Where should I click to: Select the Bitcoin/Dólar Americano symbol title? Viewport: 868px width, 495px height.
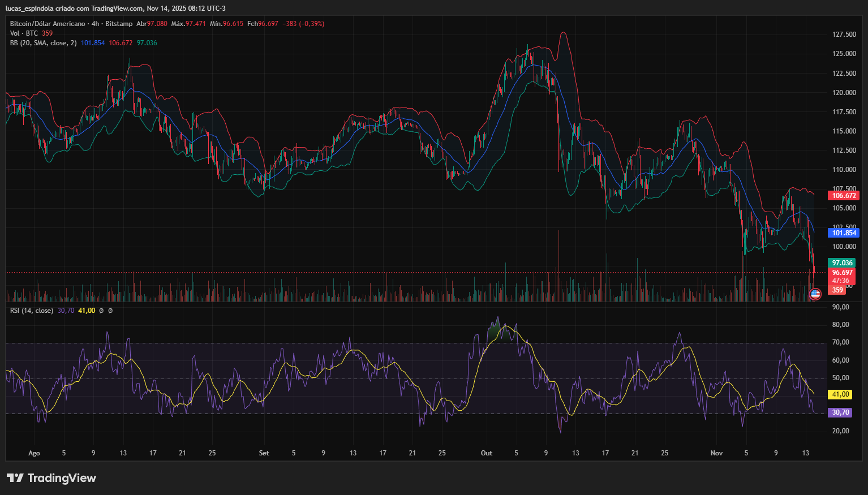point(48,24)
